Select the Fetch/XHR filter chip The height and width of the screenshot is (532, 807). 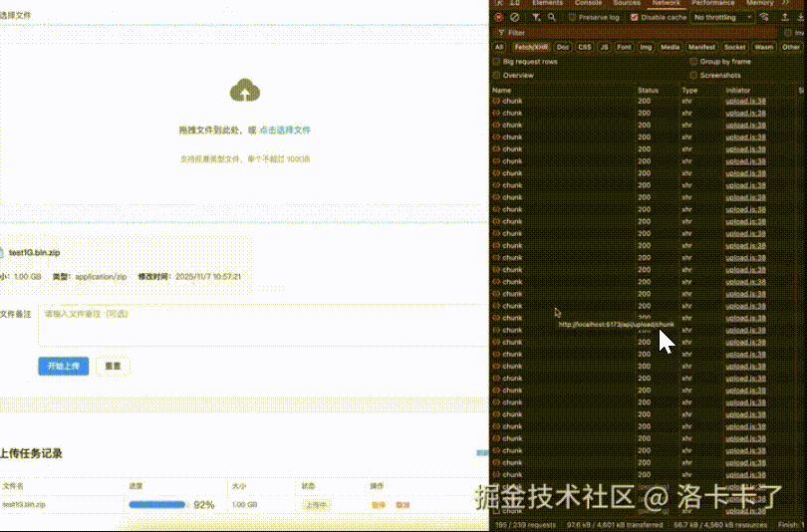pos(531,47)
